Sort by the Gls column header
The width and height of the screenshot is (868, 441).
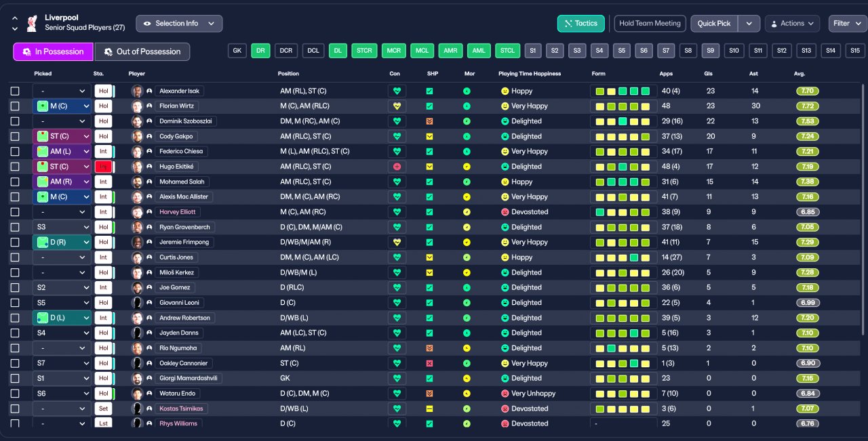(709, 73)
